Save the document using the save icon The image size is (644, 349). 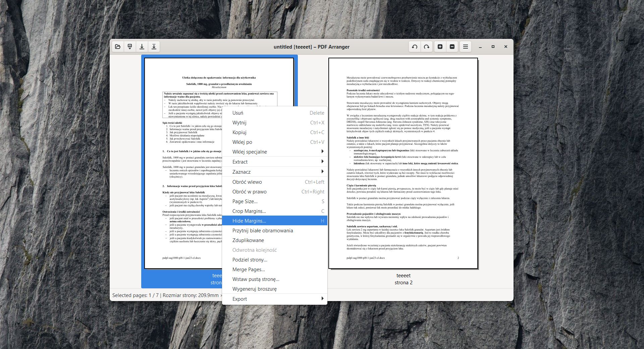click(142, 47)
